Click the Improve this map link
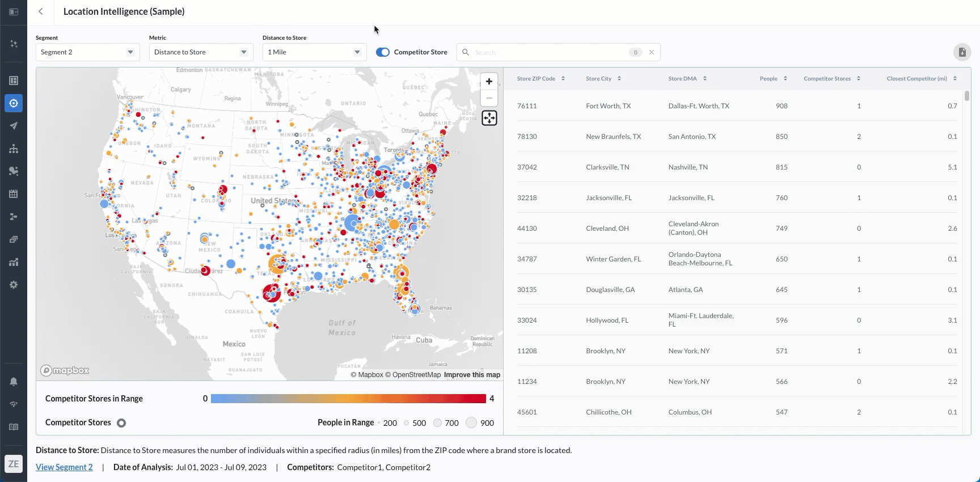This screenshot has width=980, height=482. pos(472,375)
